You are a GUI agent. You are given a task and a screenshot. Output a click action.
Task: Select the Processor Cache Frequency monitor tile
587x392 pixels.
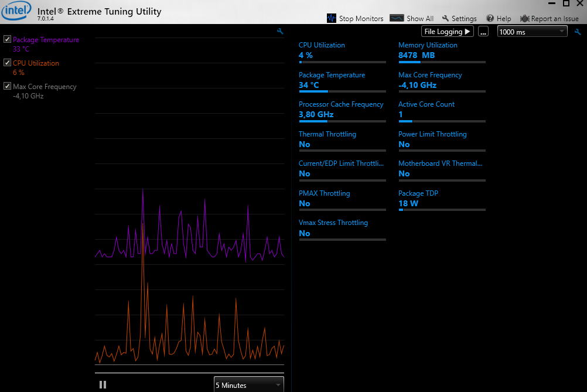(x=342, y=111)
